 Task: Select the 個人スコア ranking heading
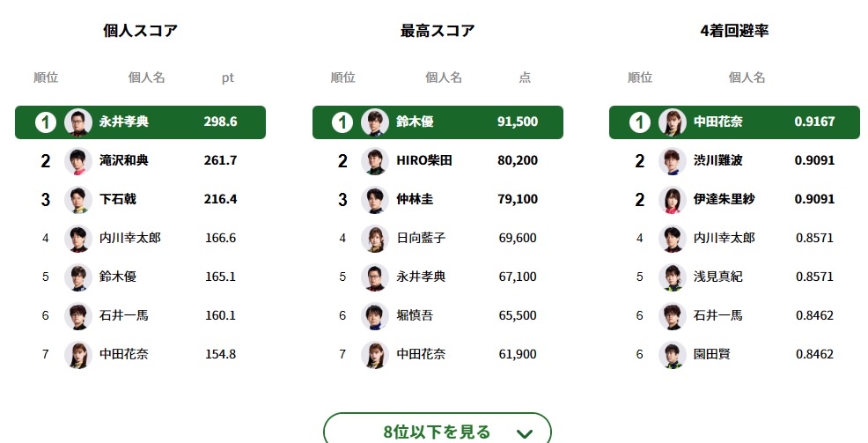140,31
